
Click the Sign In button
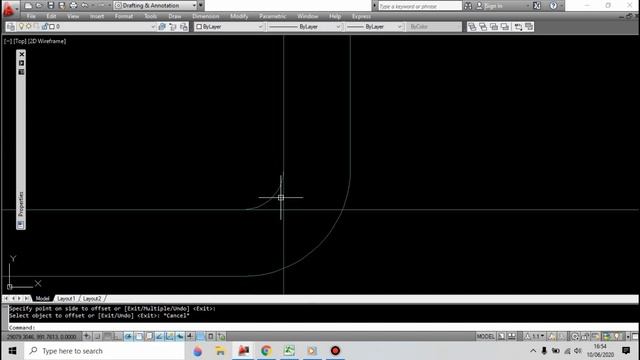click(x=490, y=6)
